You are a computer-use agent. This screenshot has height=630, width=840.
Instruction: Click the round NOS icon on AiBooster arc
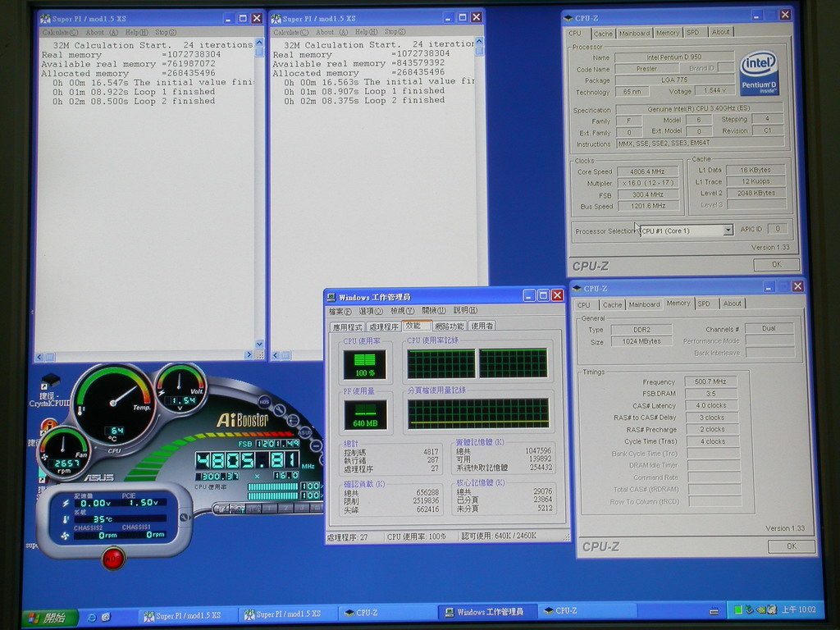tap(264, 401)
